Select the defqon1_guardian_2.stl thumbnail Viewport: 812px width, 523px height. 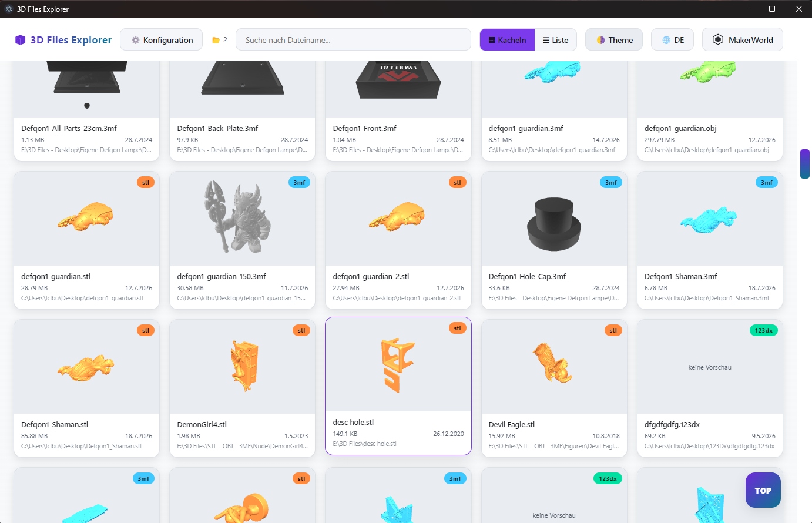click(398, 218)
